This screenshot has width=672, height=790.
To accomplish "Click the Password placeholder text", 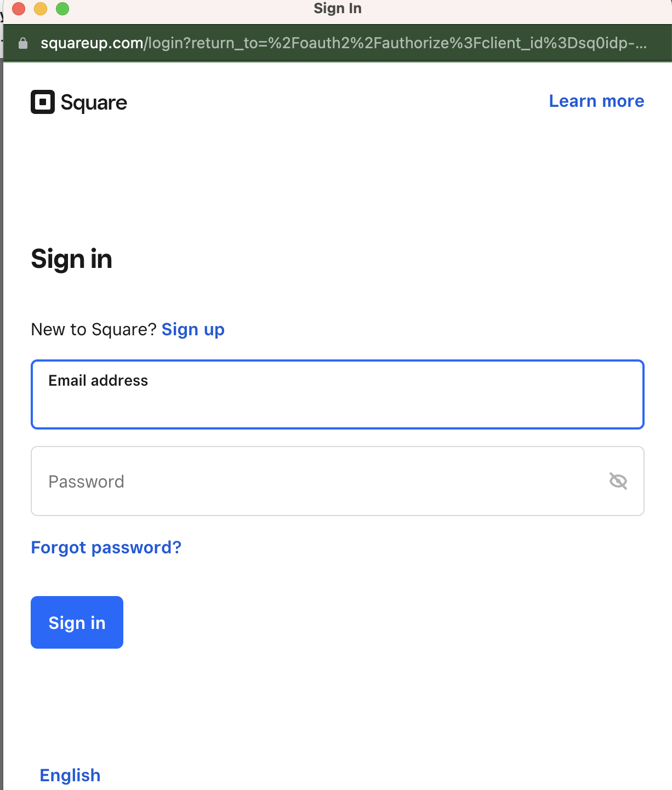I will point(86,482).
